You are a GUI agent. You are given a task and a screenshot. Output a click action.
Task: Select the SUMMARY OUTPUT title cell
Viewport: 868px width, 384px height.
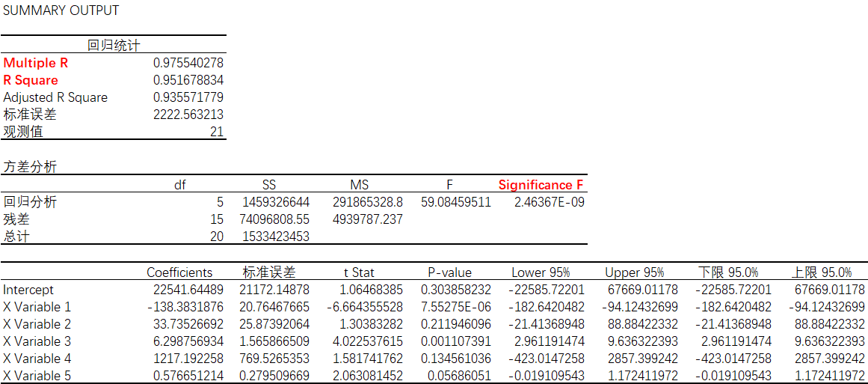[61, 10]
